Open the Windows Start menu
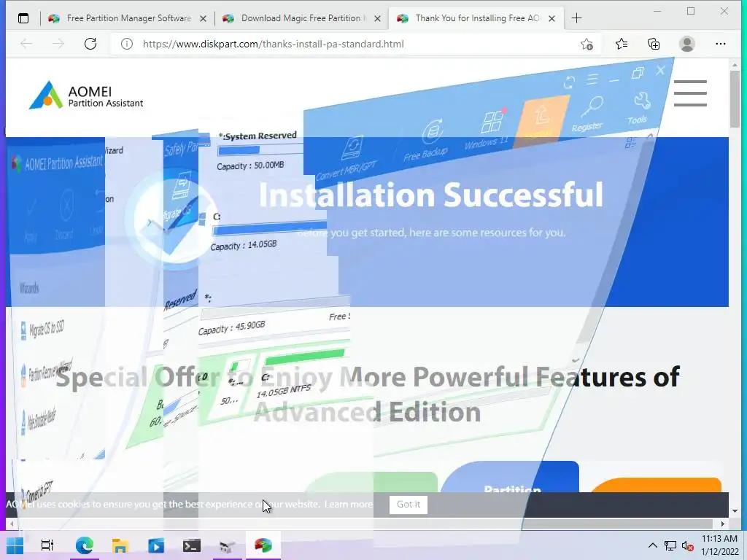 coord(15,545)
